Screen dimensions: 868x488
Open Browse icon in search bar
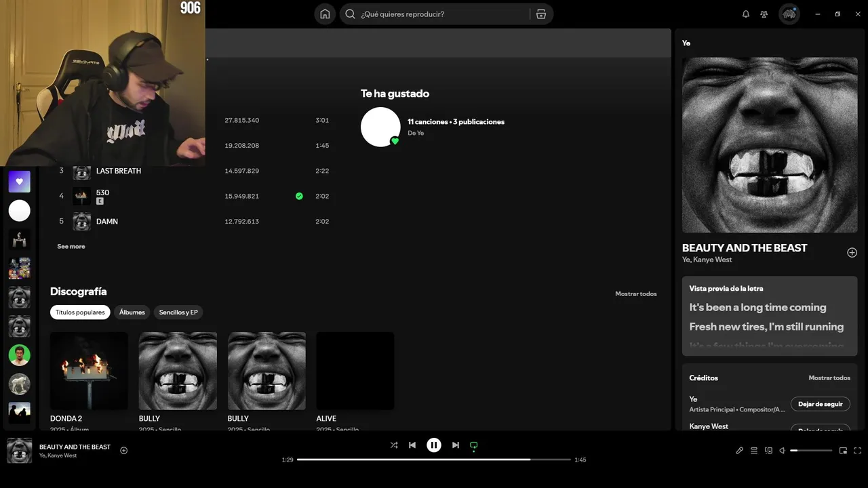pos(541,14)
